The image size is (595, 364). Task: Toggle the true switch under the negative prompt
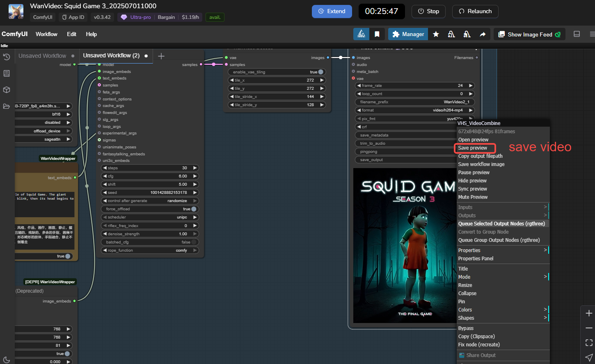pos(68,256)
